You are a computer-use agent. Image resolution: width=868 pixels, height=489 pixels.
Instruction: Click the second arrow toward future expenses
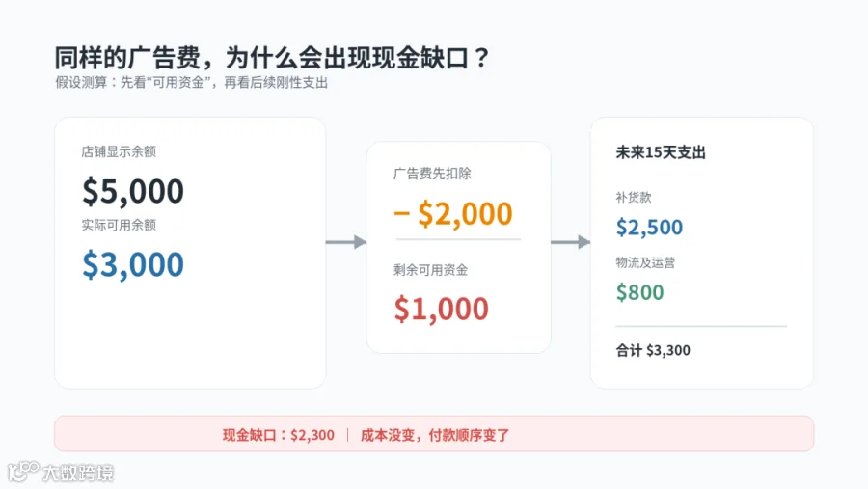click(570, 242)
